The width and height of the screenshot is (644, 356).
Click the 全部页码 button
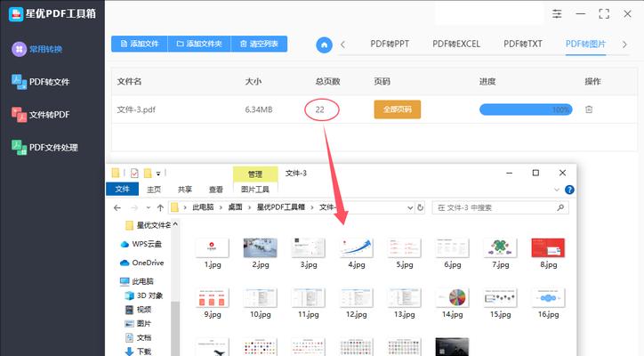[397, 109]
